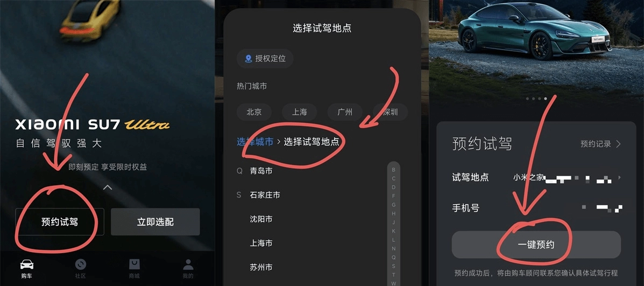Image resolution: width=644 pixels, height=286 pixels.
Task: Choose 青岛市 from the city list
Action: pos(261,171)
